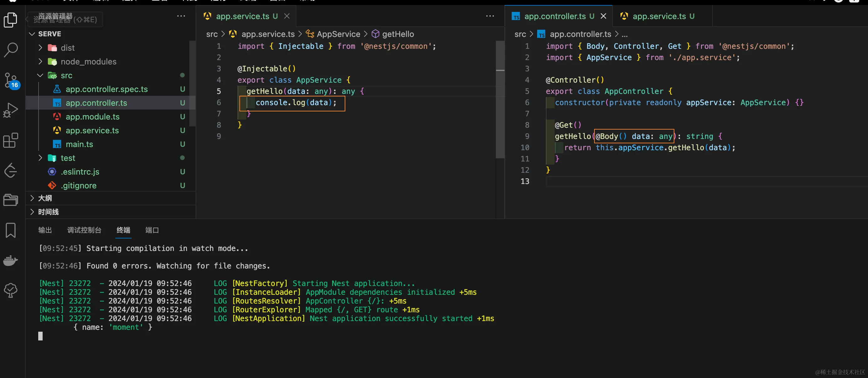This screenshot has height=378, width=868.
Task: Click AppService in the breadcrumb path
Action: tap(338, 34)
